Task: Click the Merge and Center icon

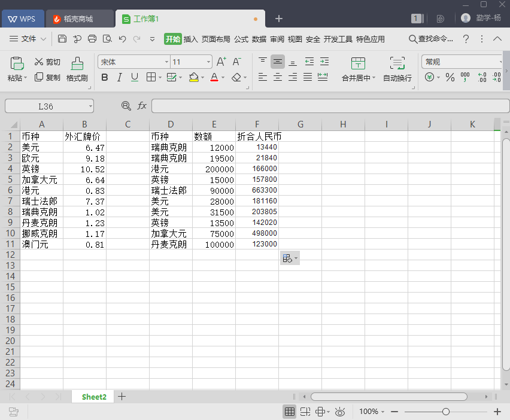Action: coord(358,63)
